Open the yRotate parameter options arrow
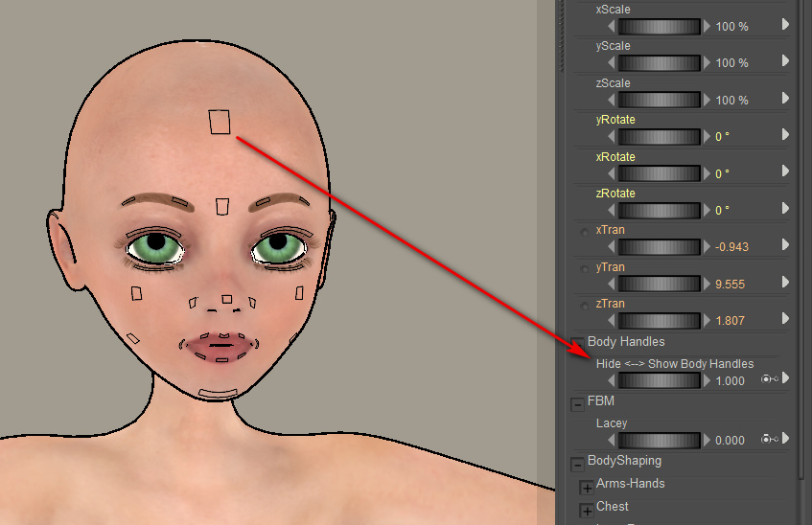This screenshot has height=525, width=812. point(786,135)
